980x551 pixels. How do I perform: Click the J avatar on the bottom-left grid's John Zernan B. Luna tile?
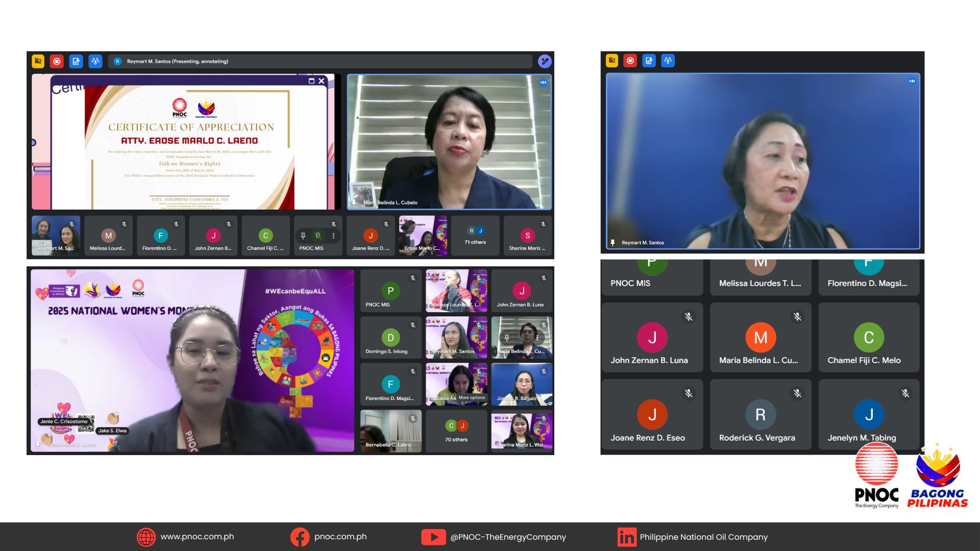[522, 291]
